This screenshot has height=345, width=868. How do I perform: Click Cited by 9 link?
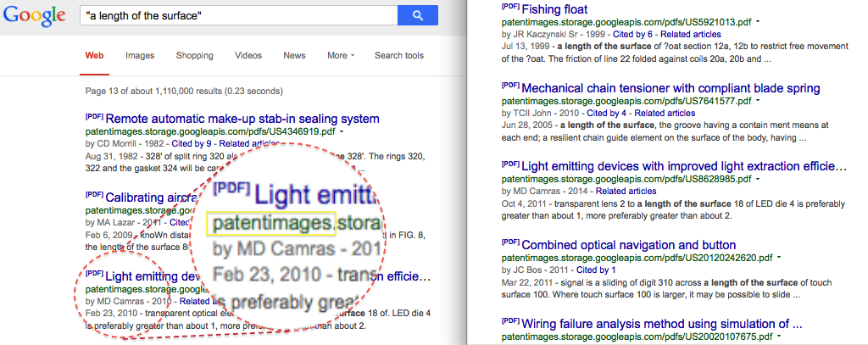click(193, 144)
